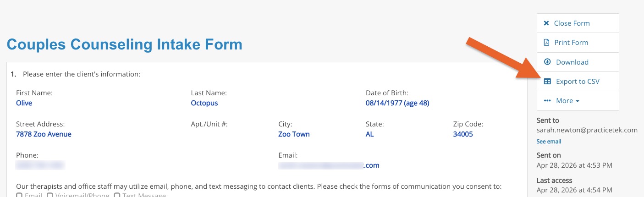
Task: Expand the More dropdown caret
Action: click(577, 101)
